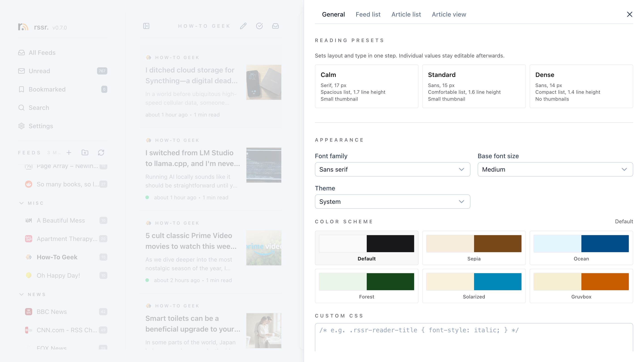644x362 pixels.
Task: Switch to the Article list tab
Action: 406,14
